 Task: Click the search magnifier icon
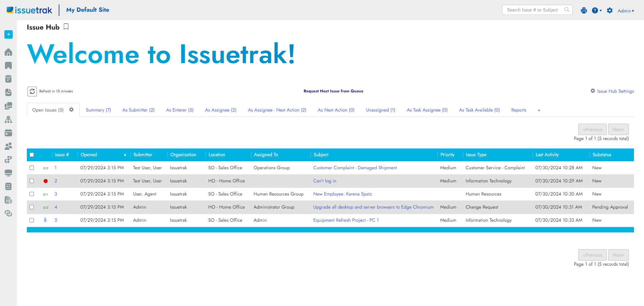click(567, 10)
